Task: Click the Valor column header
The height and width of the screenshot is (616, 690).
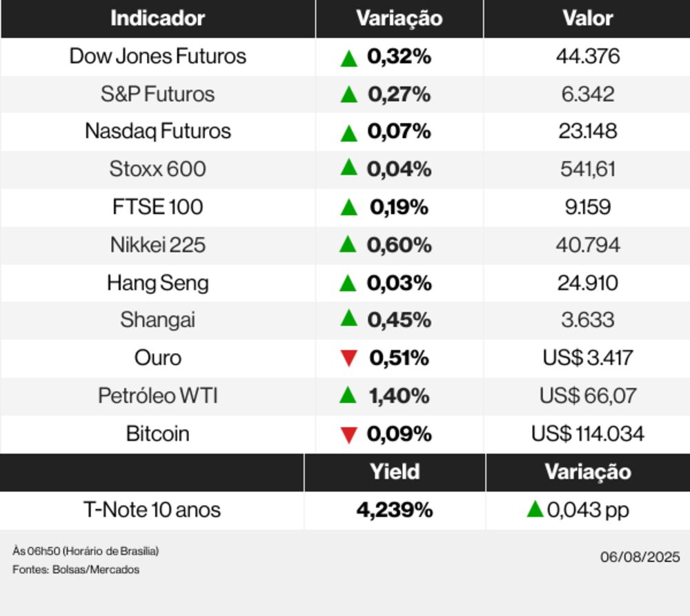Action: click(x=587, y=19)
